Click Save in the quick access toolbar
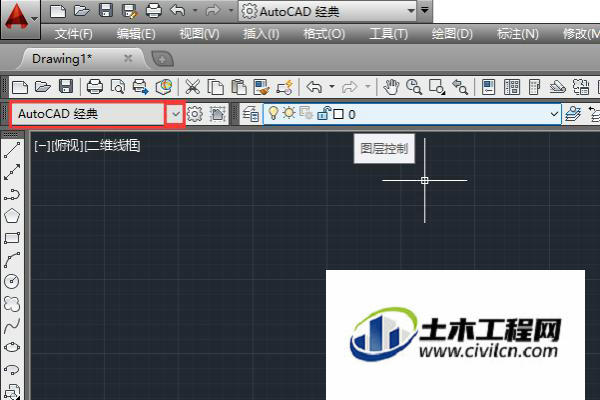The height and width of the screenshot is (400, 600). coord(106,11)
